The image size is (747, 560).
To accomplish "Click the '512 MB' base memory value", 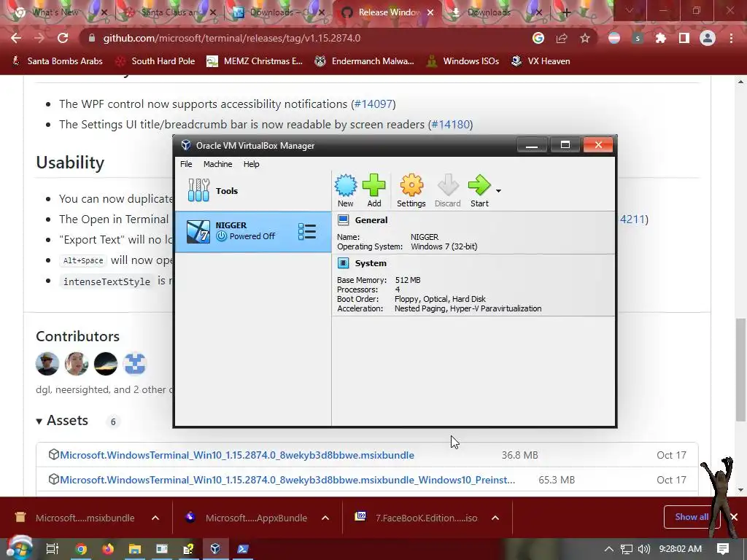I will pyautogui.click(x=408, y=280).
